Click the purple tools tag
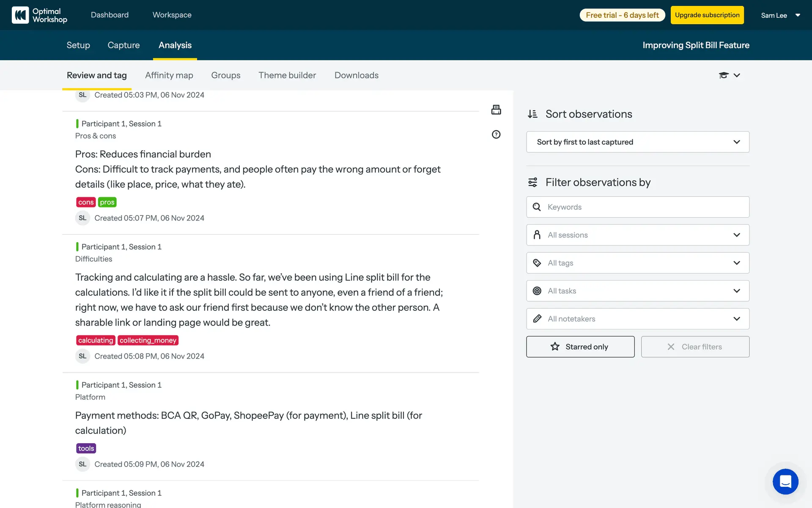 pyautogui.click(x=86, y=448)
